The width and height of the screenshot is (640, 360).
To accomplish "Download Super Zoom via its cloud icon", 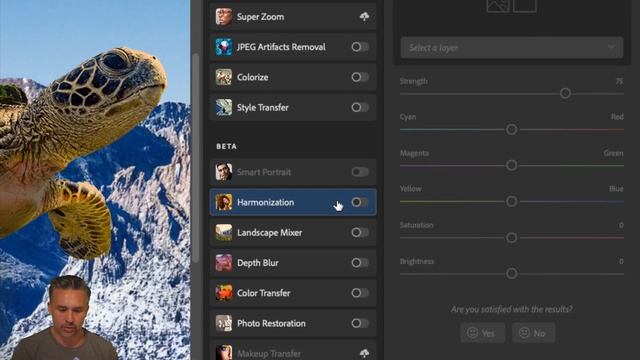I will 364,17.
